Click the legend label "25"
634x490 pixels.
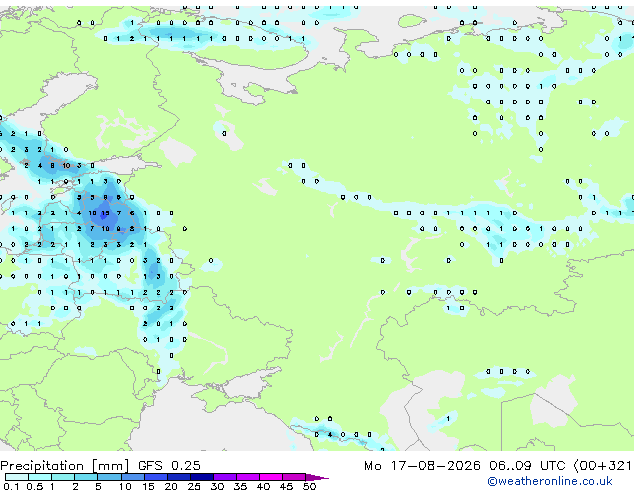pyautogui.click(x=194, y=486)
